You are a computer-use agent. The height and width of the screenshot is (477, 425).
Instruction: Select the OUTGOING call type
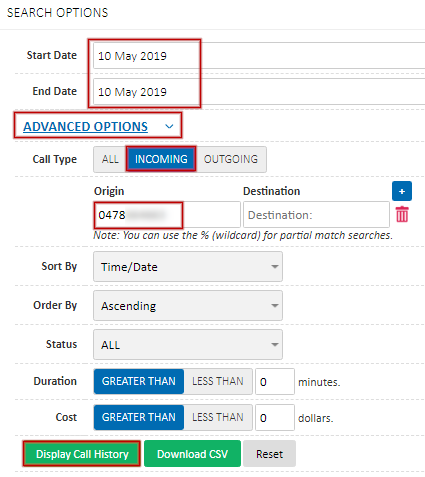231,159
